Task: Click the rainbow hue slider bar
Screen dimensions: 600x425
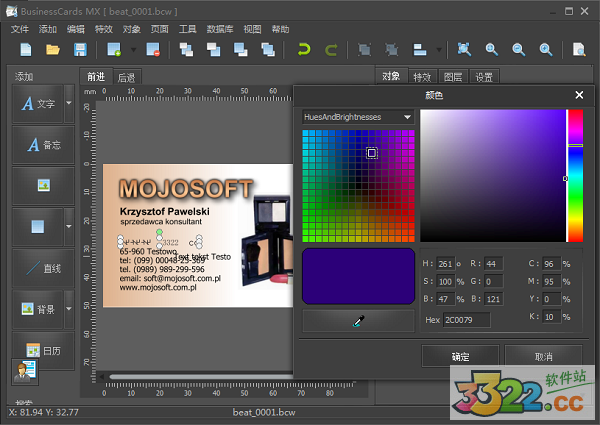Action: (x=575, y=176)
